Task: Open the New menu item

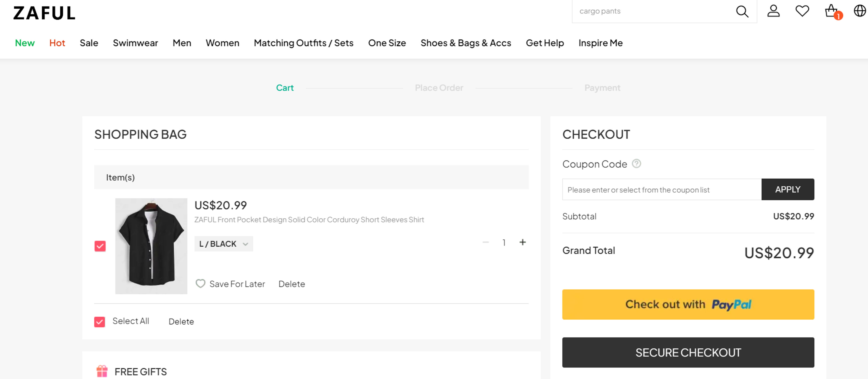Action: coord(25,43)
